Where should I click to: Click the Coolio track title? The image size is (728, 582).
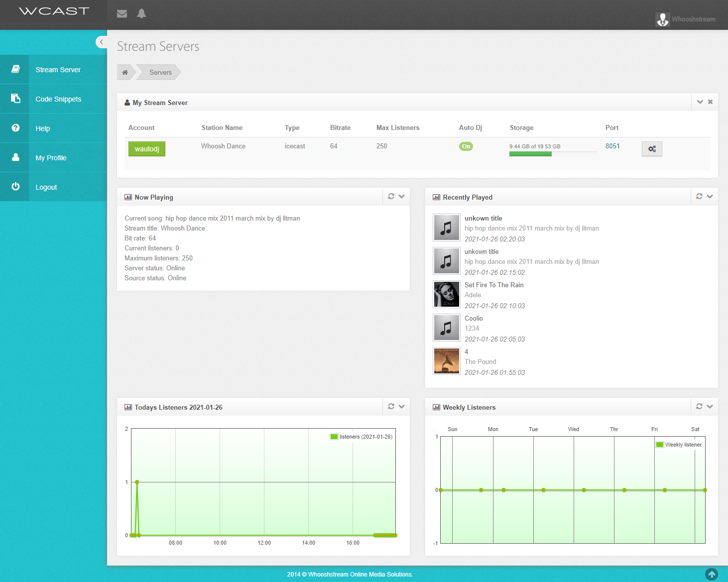click(x=474, y=318)
